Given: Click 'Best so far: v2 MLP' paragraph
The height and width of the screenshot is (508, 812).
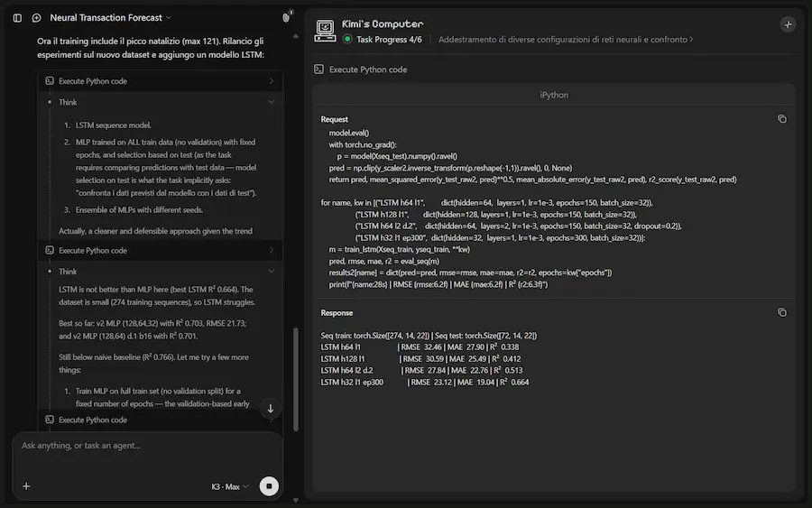Looking at the screenshot, I should tap(152, 329).
